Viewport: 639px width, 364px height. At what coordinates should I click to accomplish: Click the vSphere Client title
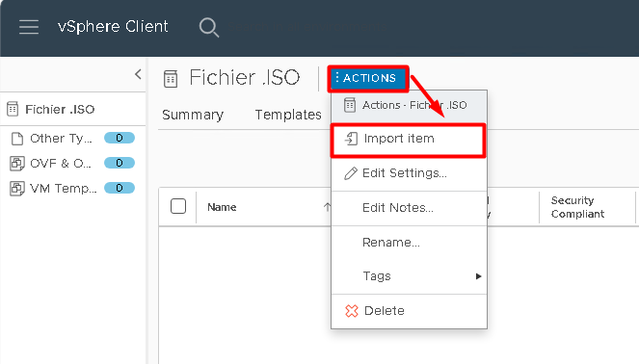113,26
